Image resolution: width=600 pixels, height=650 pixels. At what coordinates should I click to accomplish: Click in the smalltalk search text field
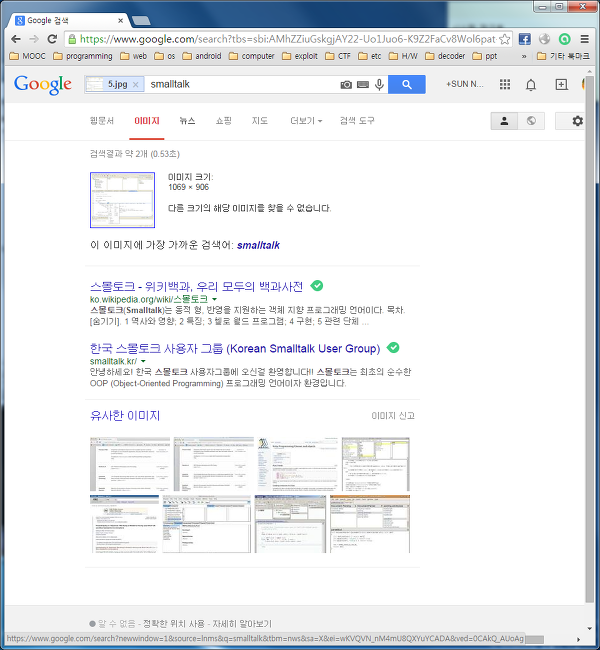pos(243,84)
